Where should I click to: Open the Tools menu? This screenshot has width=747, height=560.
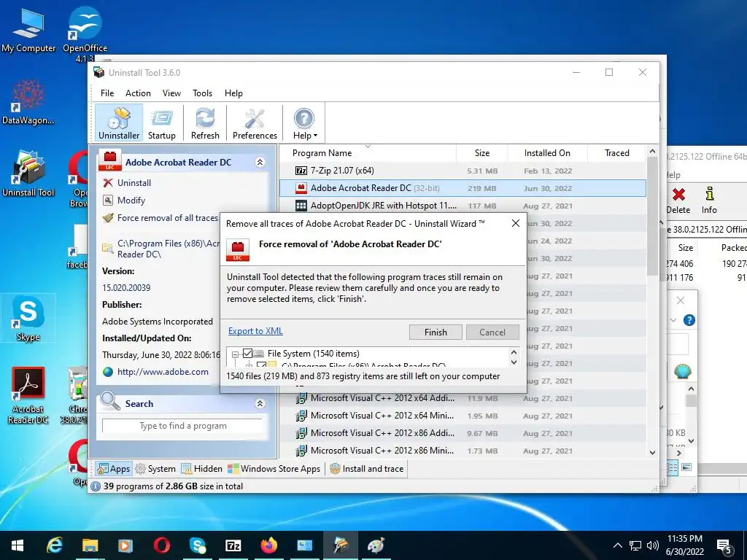[203, 93]
